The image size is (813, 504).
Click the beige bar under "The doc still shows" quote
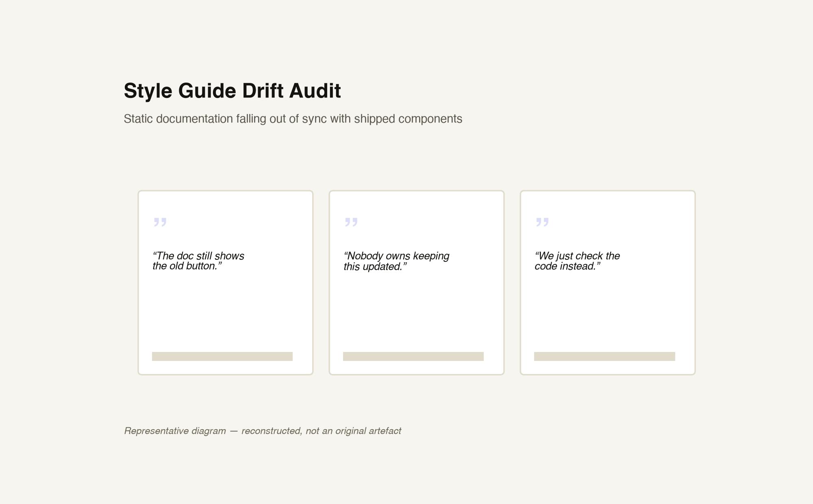222,356
